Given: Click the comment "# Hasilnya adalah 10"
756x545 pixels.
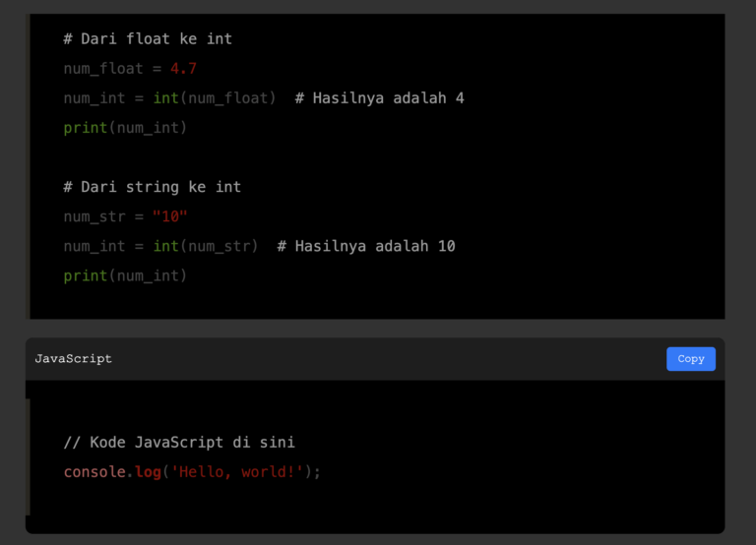Looking at the screenshot, I should tap(366, 246).
